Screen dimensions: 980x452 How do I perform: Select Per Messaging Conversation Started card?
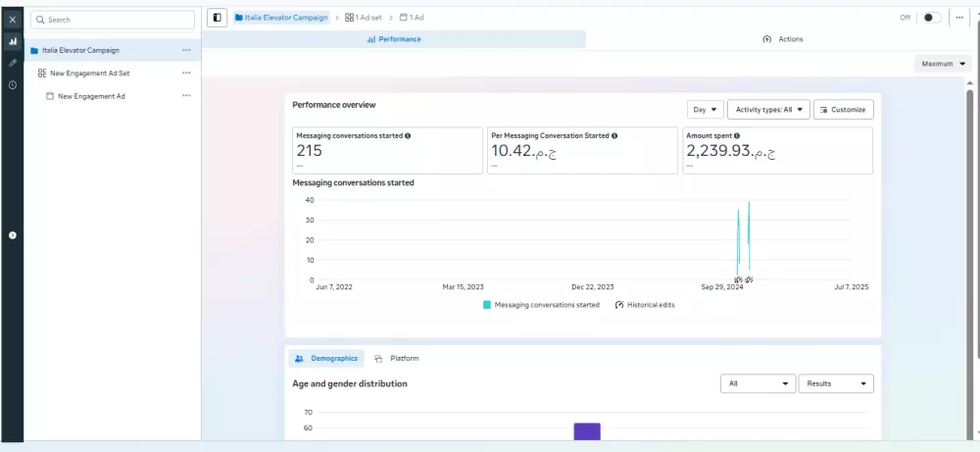582,151
